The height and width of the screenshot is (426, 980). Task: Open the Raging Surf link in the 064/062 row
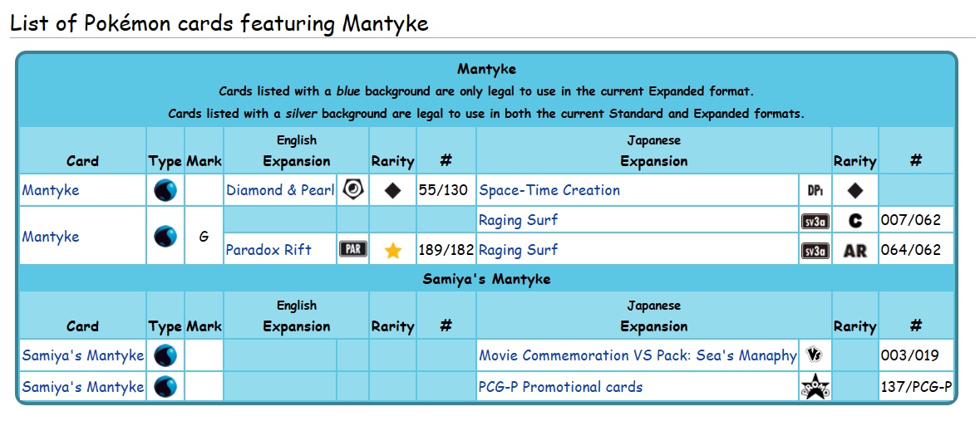pyautogui.click(x=518, y=250)
